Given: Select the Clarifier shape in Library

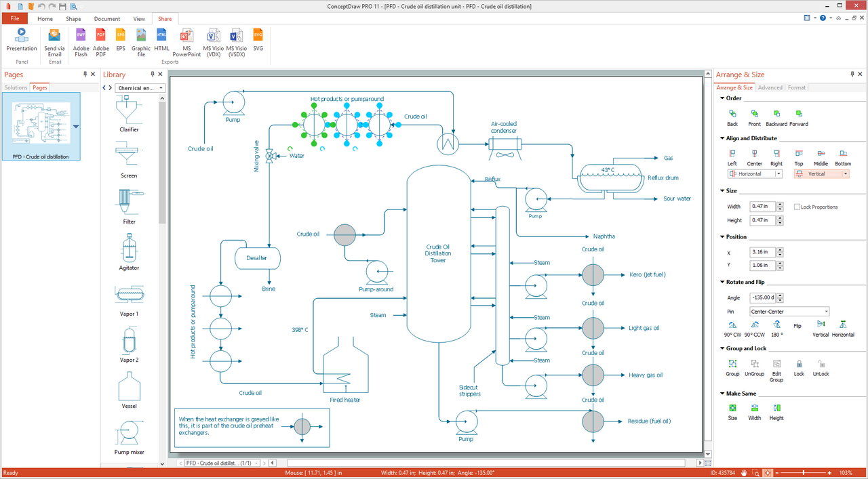Looking at the screenshot, I should 128,112.
